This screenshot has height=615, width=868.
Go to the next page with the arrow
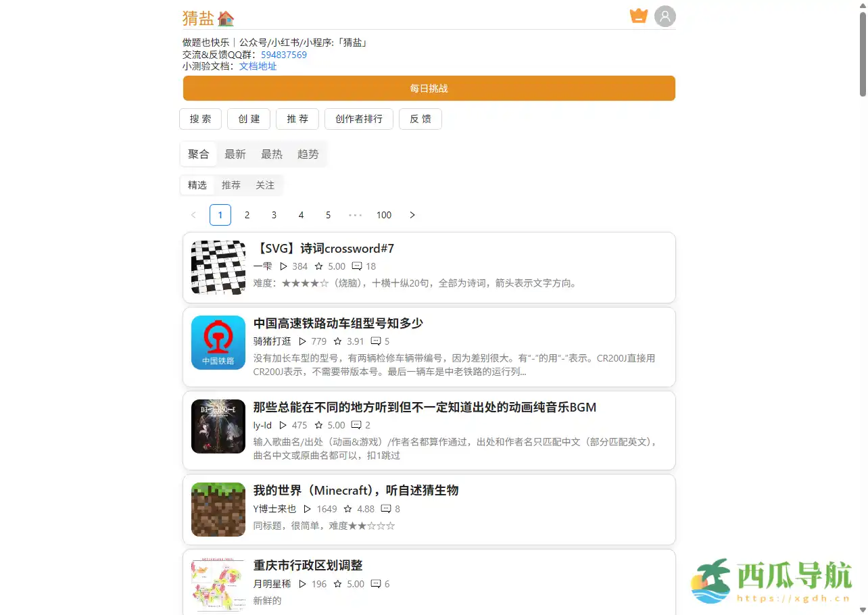coord(412,215)
